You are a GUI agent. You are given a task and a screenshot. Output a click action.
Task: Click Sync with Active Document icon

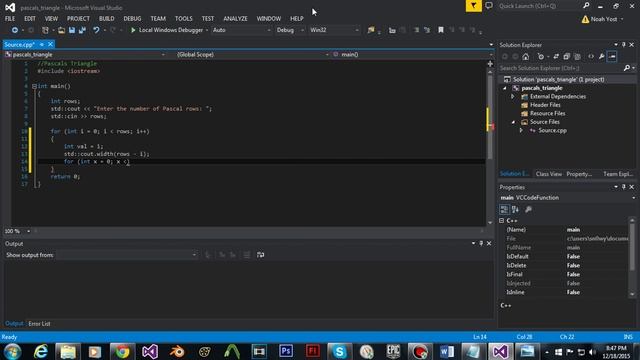coord(556,56)
